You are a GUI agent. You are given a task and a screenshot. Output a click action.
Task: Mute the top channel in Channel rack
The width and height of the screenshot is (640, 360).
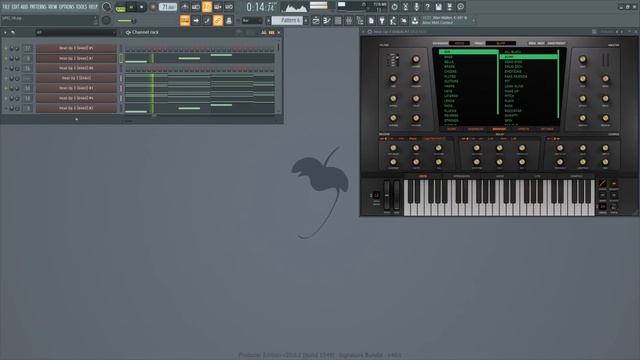coord(6,48)
